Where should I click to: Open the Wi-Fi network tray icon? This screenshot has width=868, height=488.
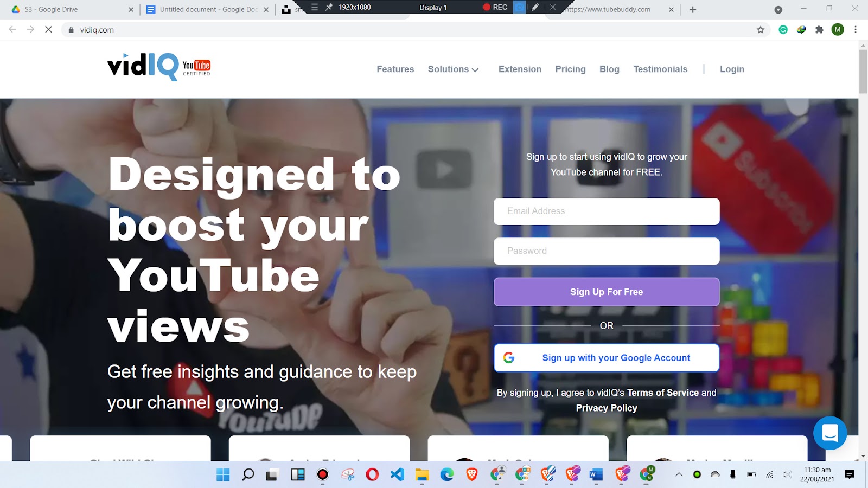coord(770,474)
